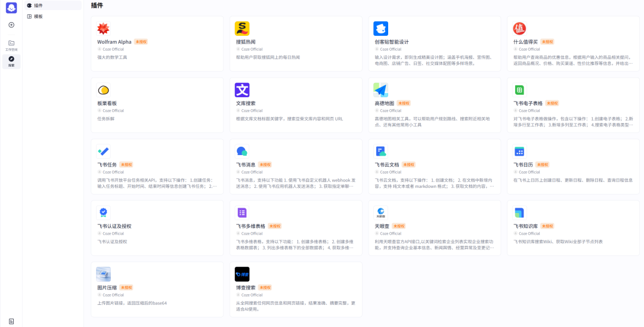
Task: Click the 插件 page heading
Action: tap(97, 5)
